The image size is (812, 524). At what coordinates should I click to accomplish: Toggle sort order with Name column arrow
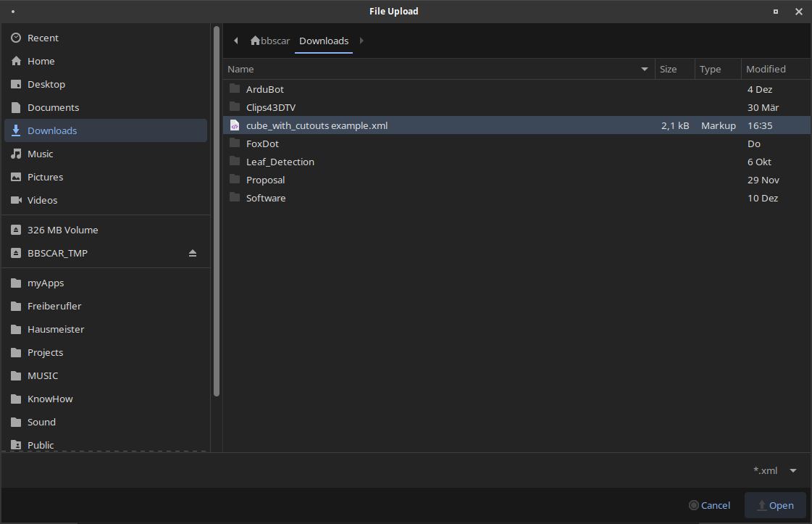point(645,70)
